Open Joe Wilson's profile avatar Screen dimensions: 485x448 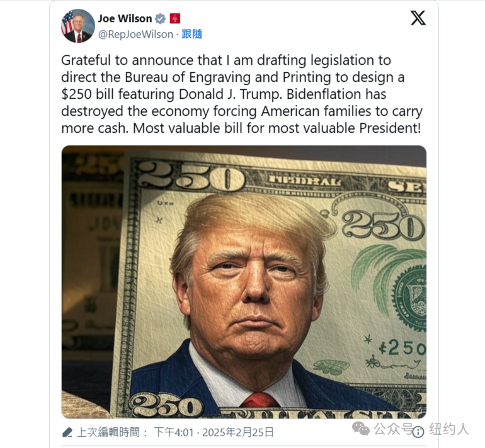78,26
